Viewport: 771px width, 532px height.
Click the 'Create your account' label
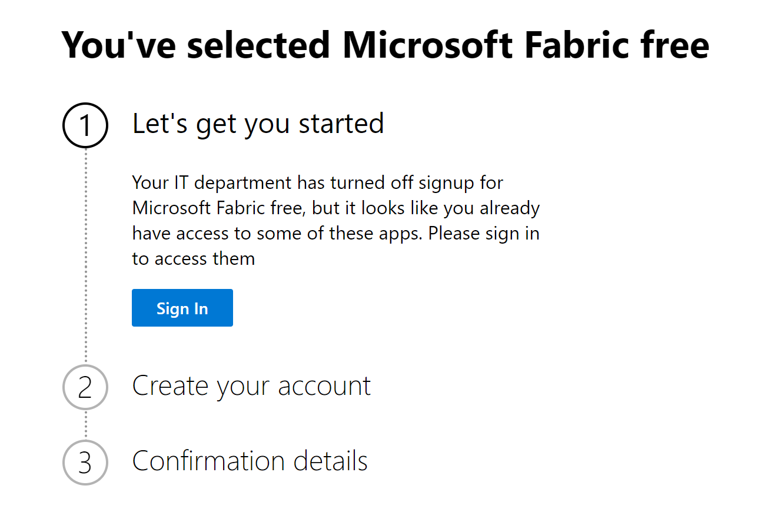point(251,386)
